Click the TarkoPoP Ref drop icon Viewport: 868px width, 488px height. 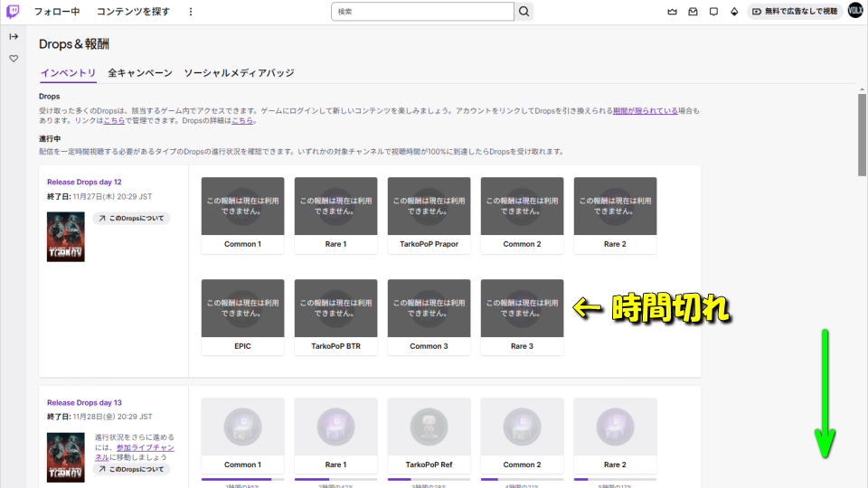tap(429, 427)
